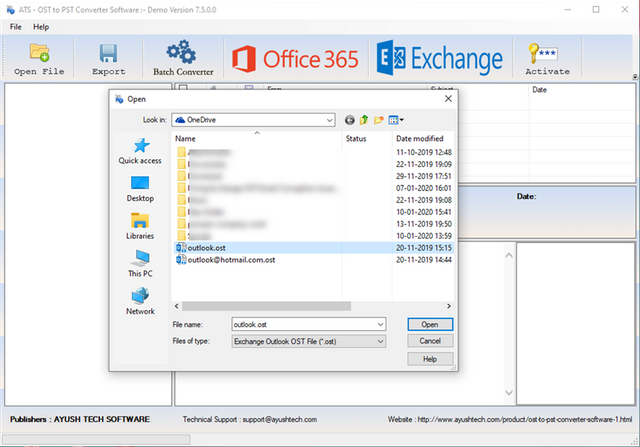
Task: Click the Office 365 logo button
Action: (295, 59)
